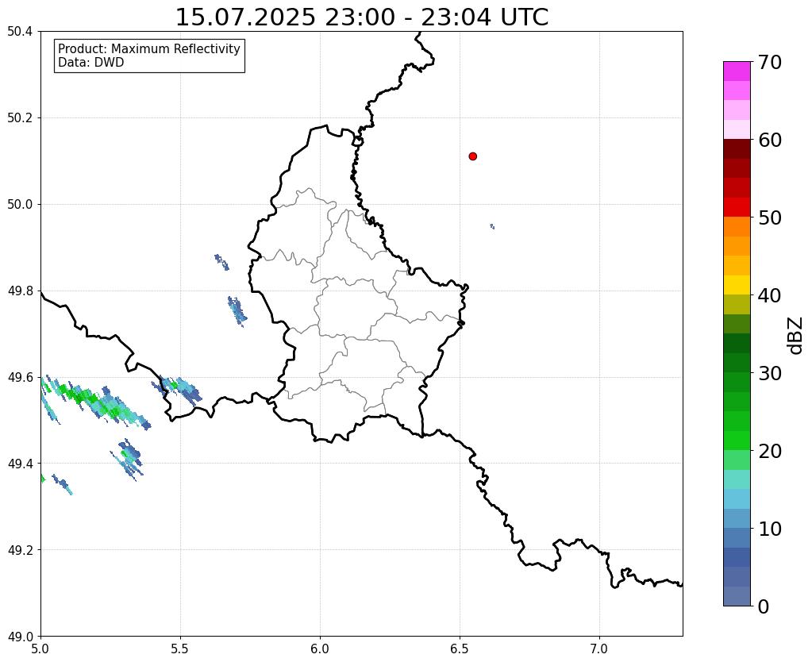Click the 10 tick on the colorbar
The height and width of the screenshot is (662, 812).
(770, 529)
